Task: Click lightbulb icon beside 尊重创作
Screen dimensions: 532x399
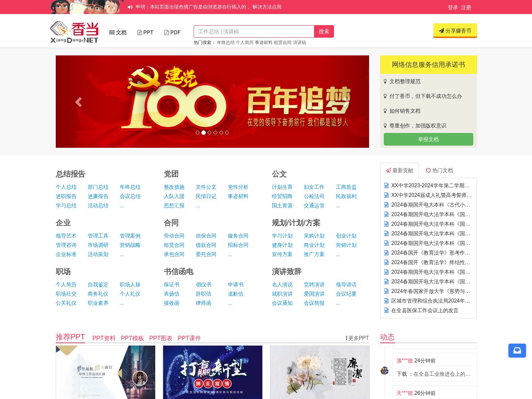Action: click(385, 126)
